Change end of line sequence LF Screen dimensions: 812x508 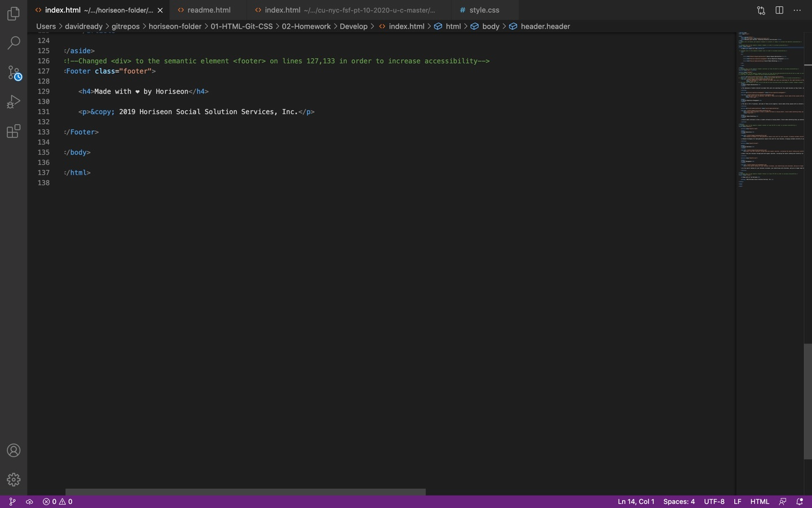click(737, 501)
